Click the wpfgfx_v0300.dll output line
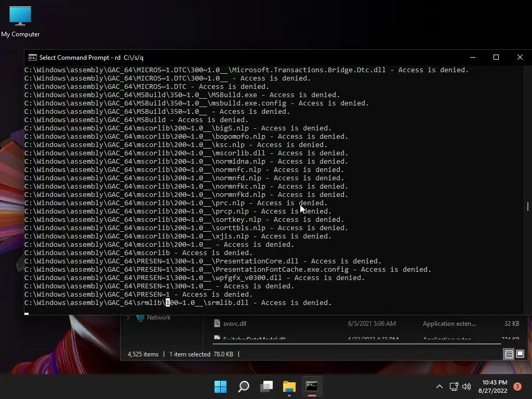 pyautogui.click(x=194, y=278)
